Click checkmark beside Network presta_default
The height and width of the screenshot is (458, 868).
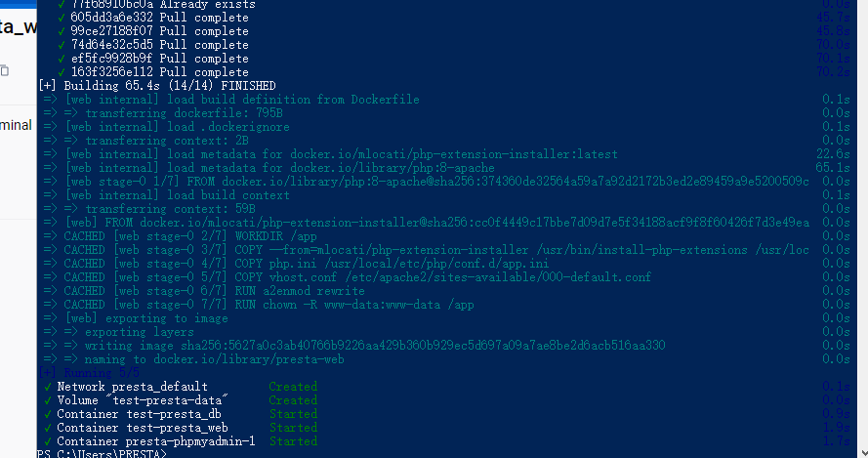point(48,387)
